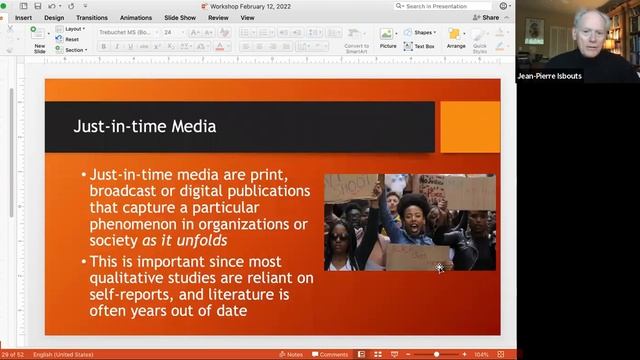Click the Numbered list icon
Image resolution: width=640 pixels, height=360 pixels.
[264, 33]
